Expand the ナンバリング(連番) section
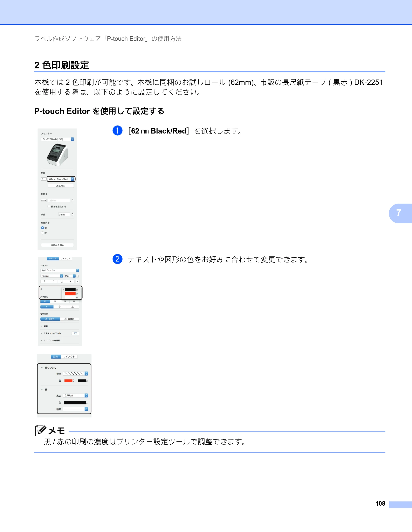 pyautogui.click(x=41, y=340)
